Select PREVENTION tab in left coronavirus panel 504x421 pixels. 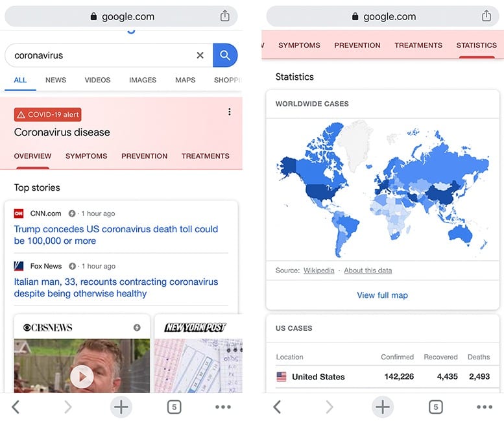coord(144,156)
